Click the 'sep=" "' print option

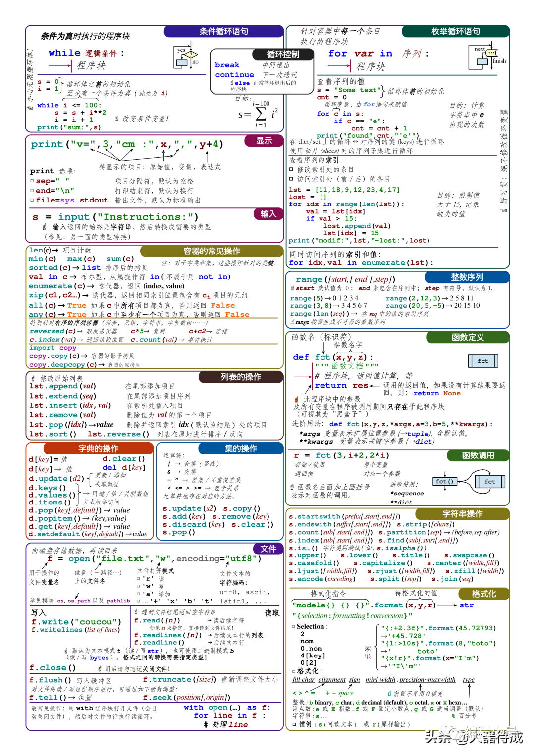tap(53, 181)
